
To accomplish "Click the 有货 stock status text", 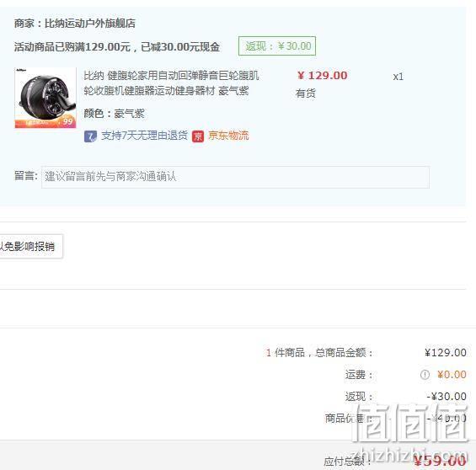I will [x=305, y=93].
